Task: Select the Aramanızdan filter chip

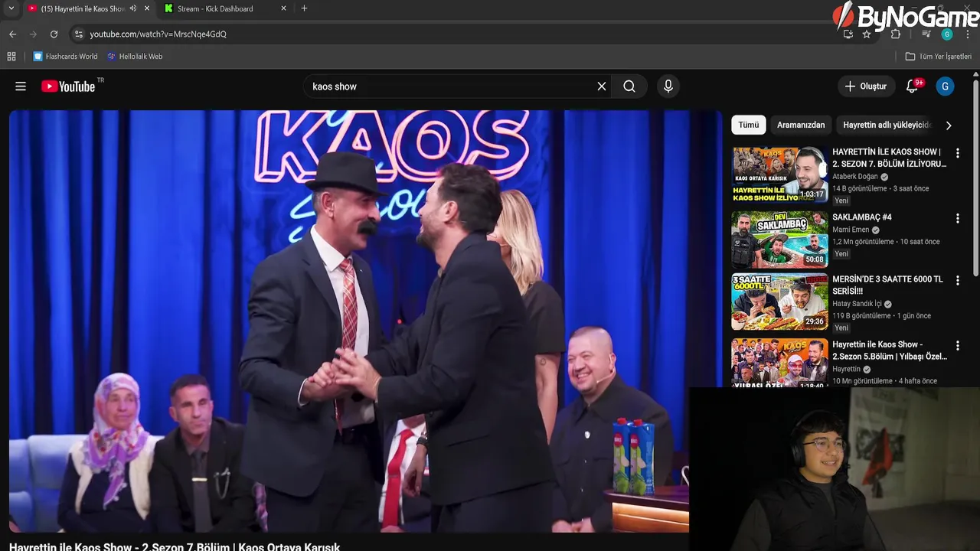Action: point(801,125)
